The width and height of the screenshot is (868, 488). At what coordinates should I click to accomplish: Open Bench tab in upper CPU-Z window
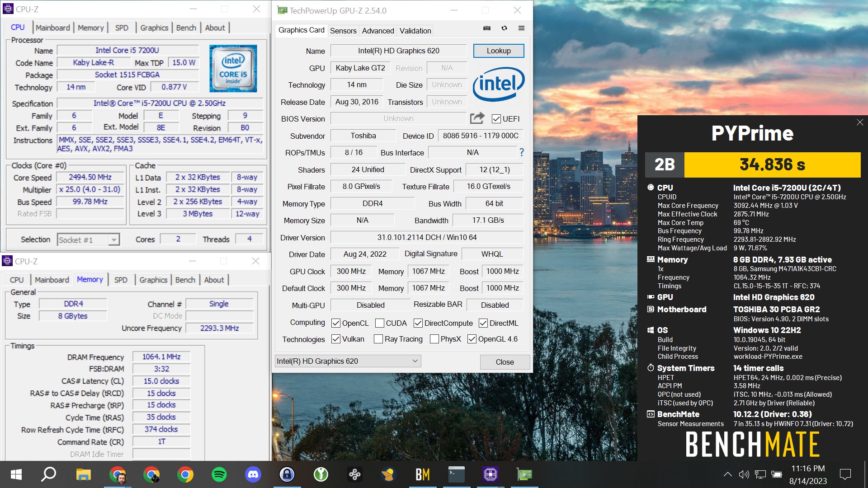(186, 28)
